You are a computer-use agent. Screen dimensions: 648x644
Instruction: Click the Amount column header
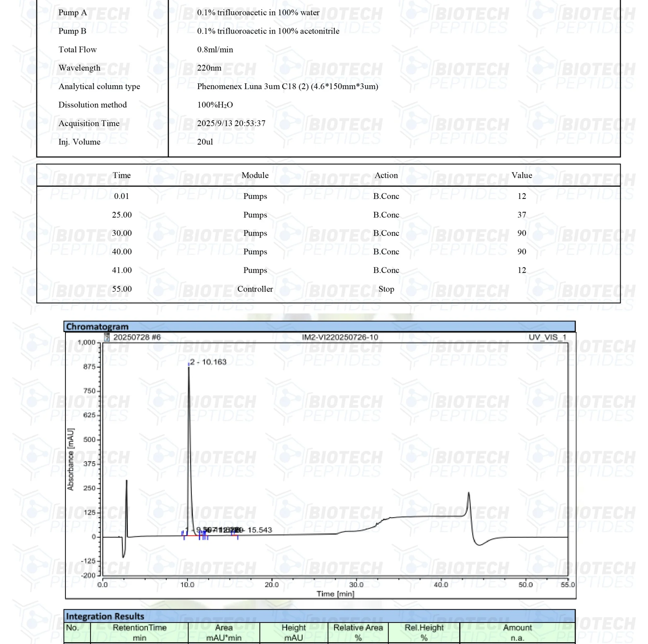pos(517,632)
